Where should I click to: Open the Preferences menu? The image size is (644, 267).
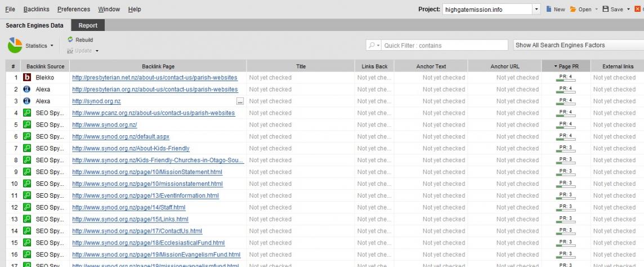(x=74, y=10)
